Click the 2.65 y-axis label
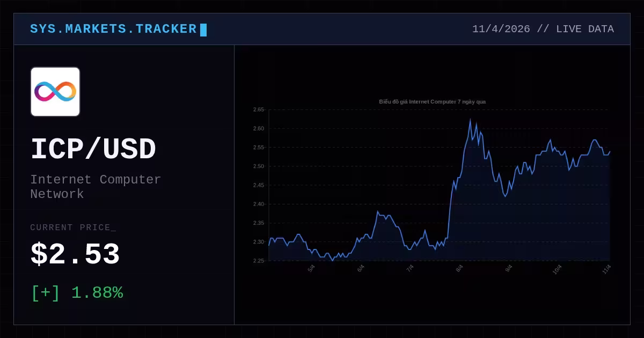 pos(259,109)
